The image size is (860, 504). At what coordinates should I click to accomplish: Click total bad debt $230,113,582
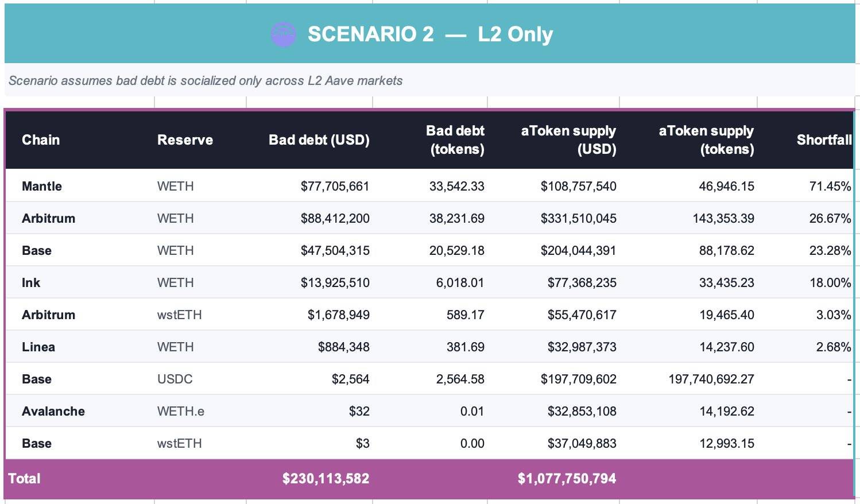326,479
